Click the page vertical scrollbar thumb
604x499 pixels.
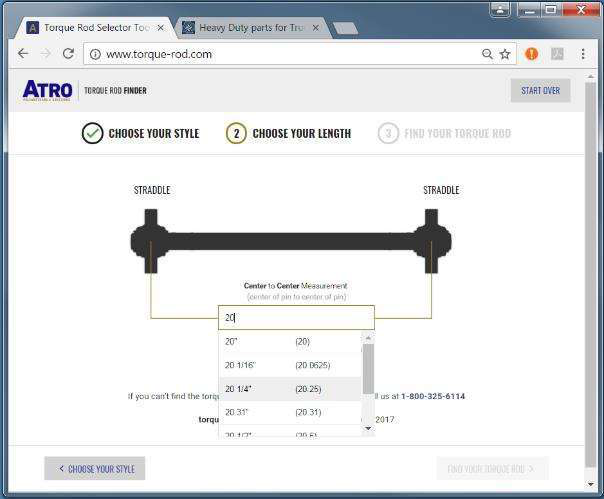coord(590,274)
